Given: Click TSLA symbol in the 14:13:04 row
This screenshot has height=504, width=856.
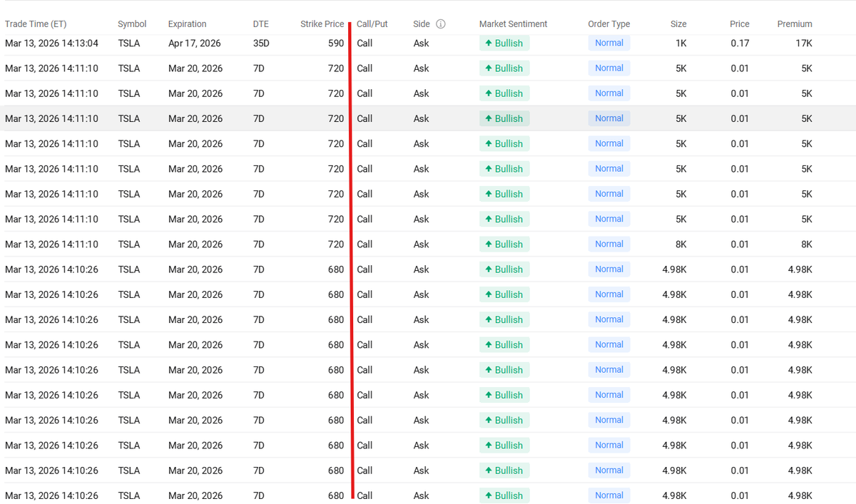Looking at the screenshot, I should click(129, 43).
